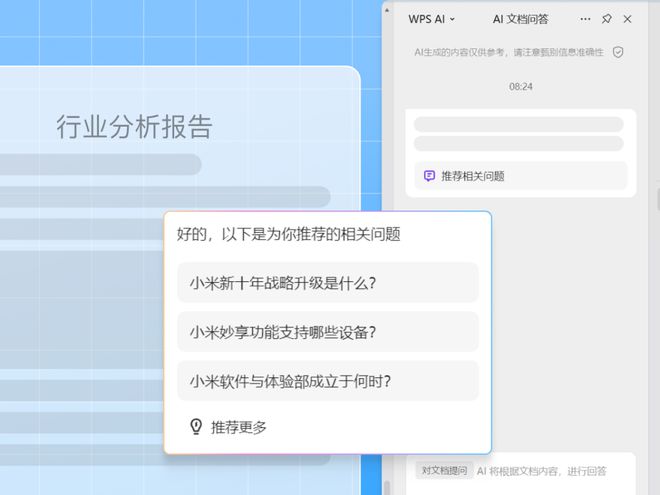
Task: Click the purple chat icon beside 推荐相关问题
Action: pos(429,176)
